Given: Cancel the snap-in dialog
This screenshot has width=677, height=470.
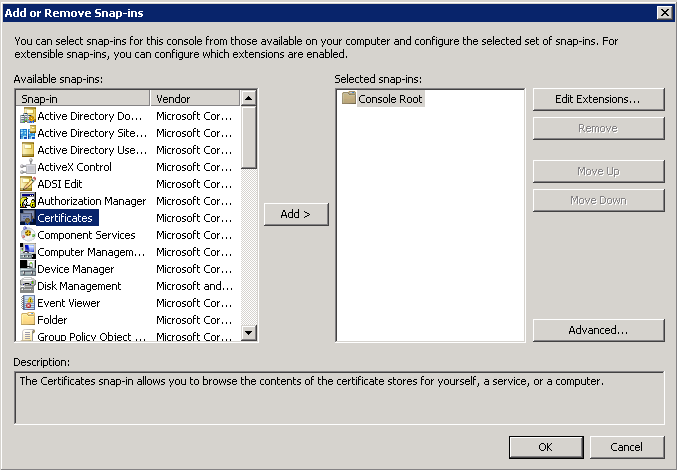Looking at the screenshot, I should pos(626,447).
